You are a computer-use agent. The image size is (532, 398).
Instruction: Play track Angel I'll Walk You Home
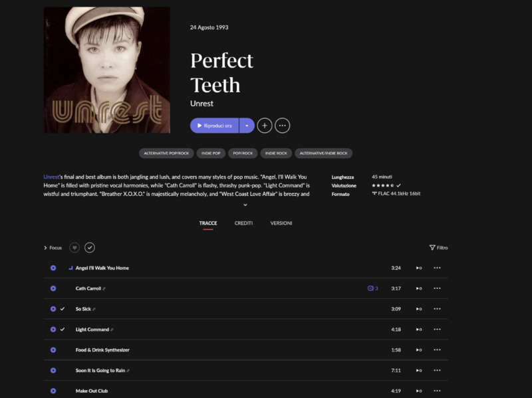tap(53, 268)
